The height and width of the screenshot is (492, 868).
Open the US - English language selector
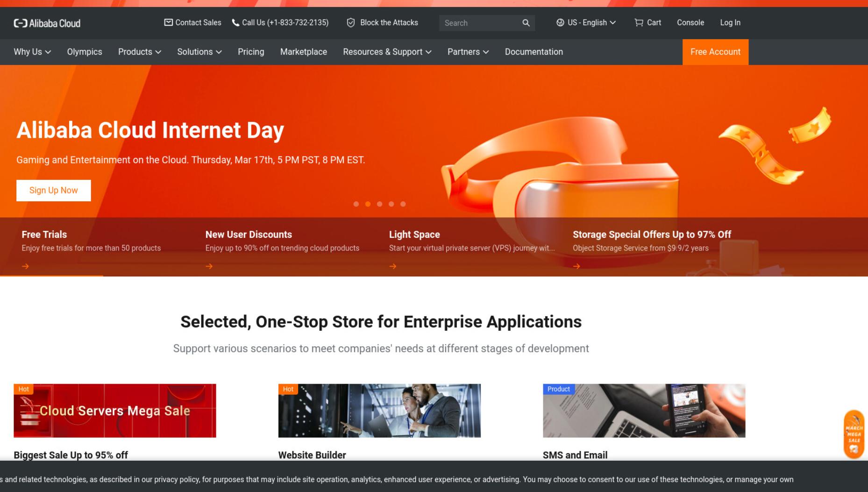pos(586,22)
